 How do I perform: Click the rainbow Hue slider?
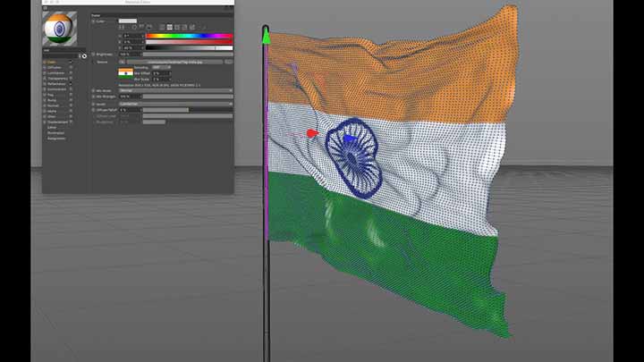190,36
